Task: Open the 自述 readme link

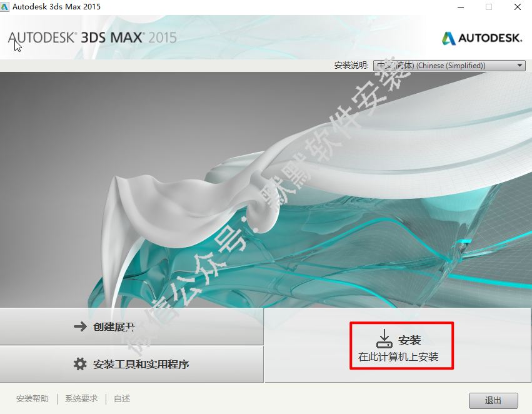Action: [x=122, y=398]
